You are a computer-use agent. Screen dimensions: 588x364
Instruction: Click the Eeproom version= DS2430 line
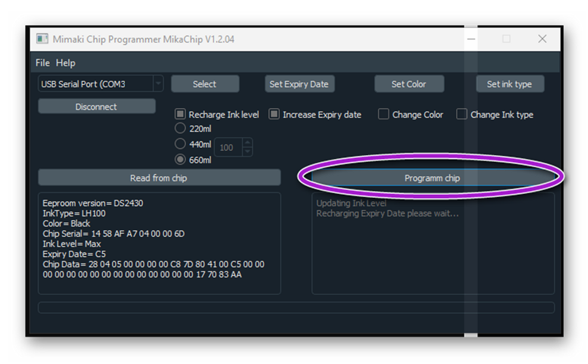[93, 203]
